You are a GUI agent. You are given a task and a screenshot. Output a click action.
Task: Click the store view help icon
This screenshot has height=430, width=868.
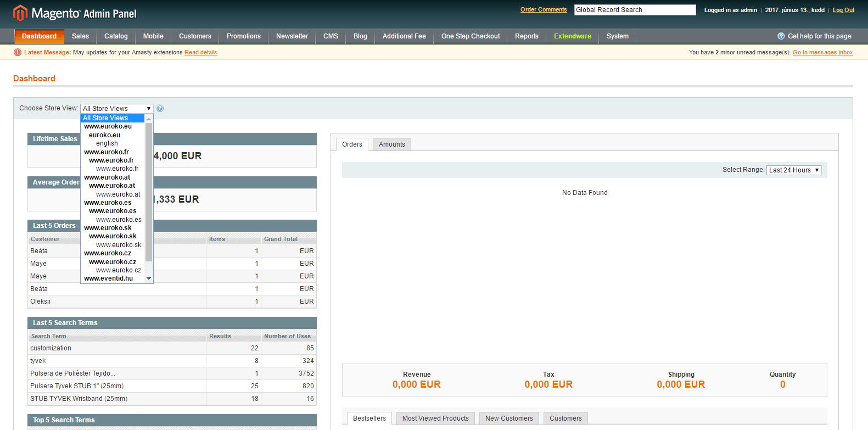point(160,109)
